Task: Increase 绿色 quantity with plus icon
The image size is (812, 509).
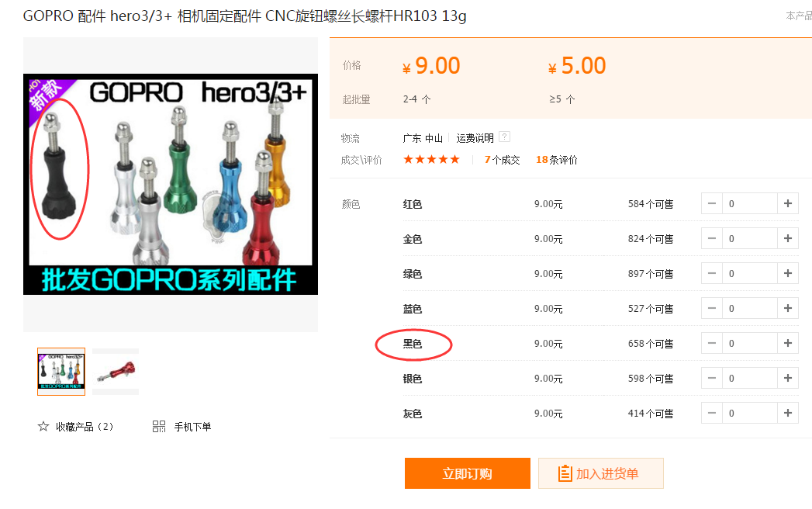Action: pyautogui.click(x=788, y=273)
